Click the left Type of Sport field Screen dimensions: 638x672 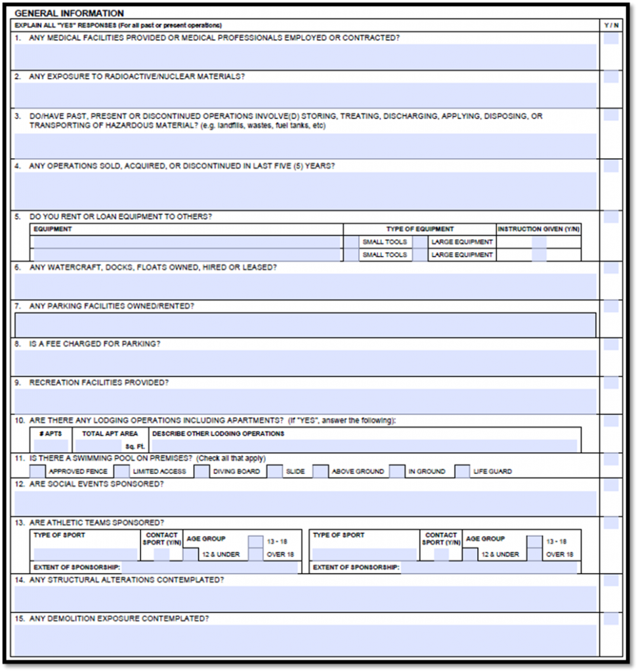click(x=86, y=554)
